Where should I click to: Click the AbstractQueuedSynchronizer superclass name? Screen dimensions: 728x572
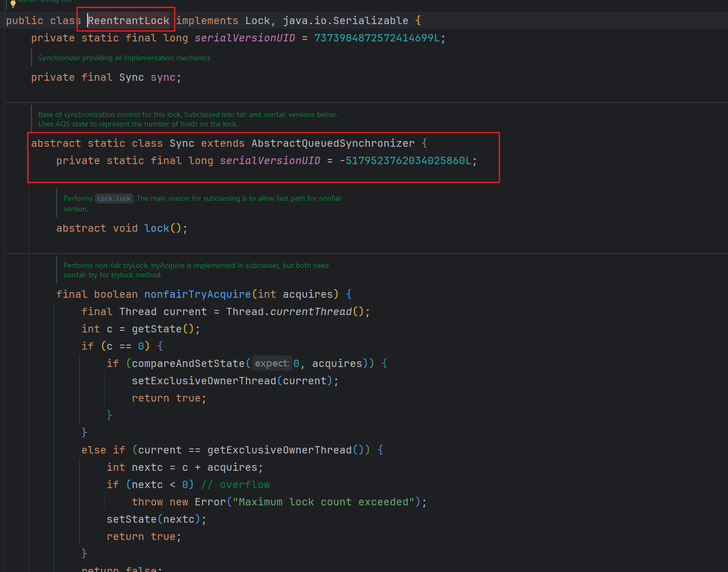point(333,144)
